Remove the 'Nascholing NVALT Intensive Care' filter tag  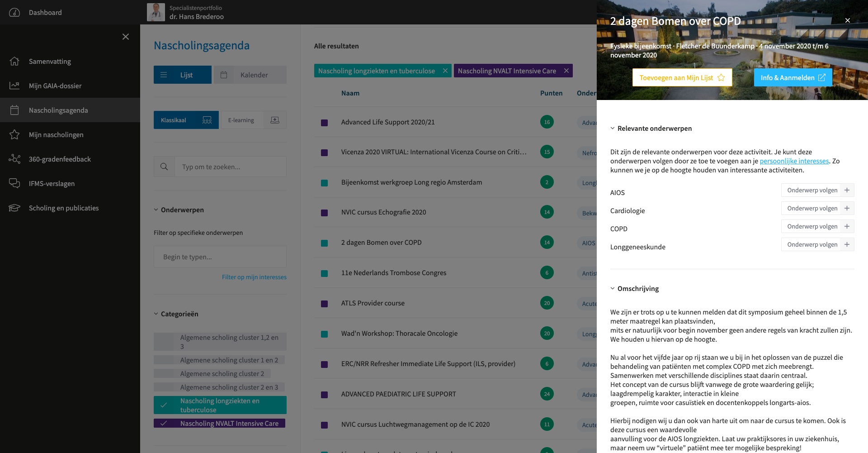pos(566,71)
